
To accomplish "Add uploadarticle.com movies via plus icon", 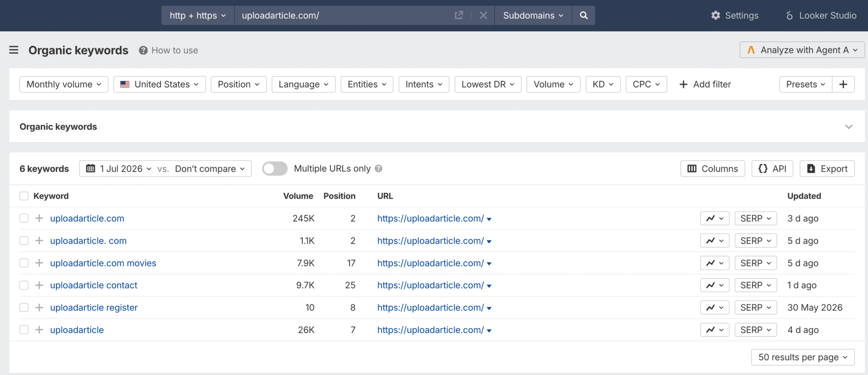I will coord(39,263).
